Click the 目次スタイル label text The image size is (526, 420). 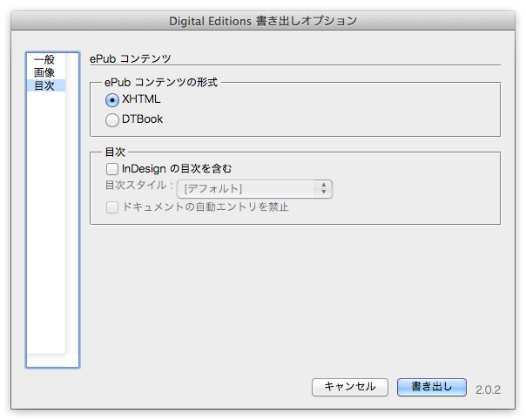tap(139, 185)
